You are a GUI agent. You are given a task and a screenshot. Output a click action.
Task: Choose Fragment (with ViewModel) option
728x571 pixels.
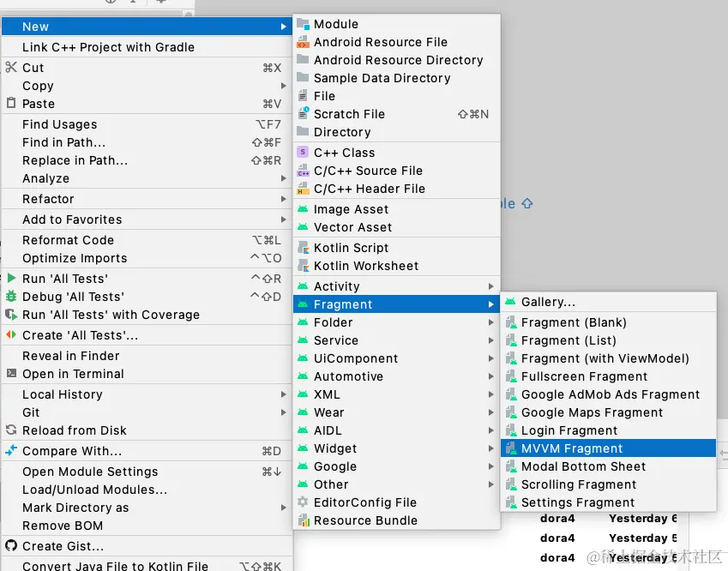pos(605,358)
